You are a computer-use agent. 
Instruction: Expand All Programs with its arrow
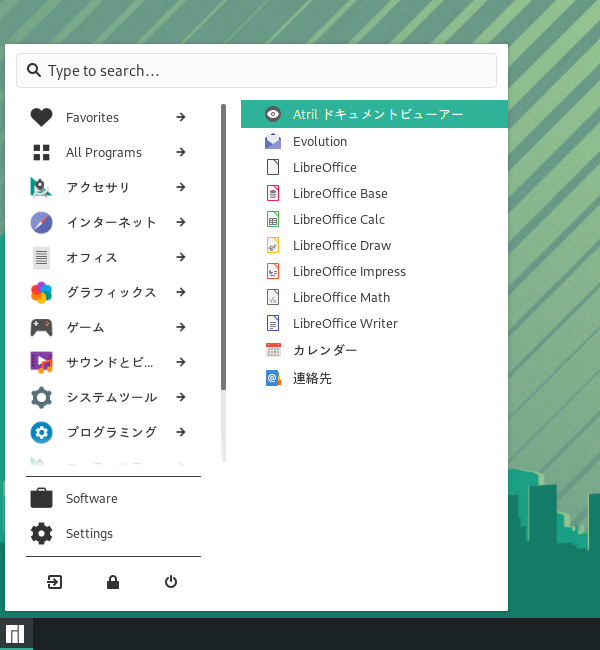click(x=180, y=152)
